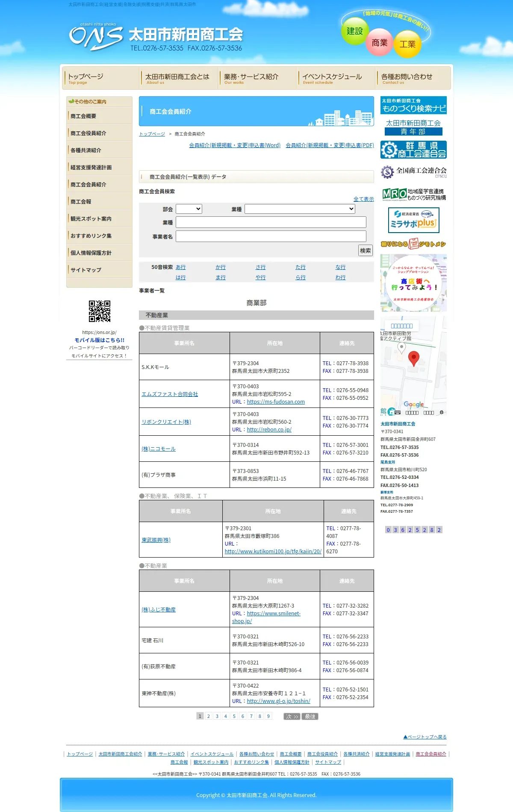Go to page 2 of results
The width and height of the screenshot is (513, 812).
tap(209, 716)
